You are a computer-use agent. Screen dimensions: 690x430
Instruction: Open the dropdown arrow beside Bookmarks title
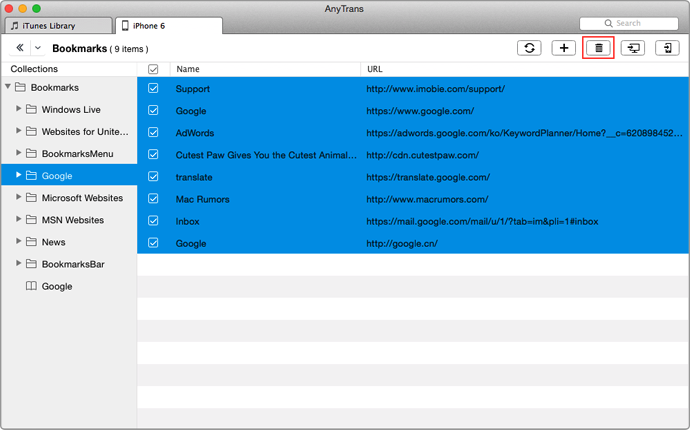[x=38, y=48]
